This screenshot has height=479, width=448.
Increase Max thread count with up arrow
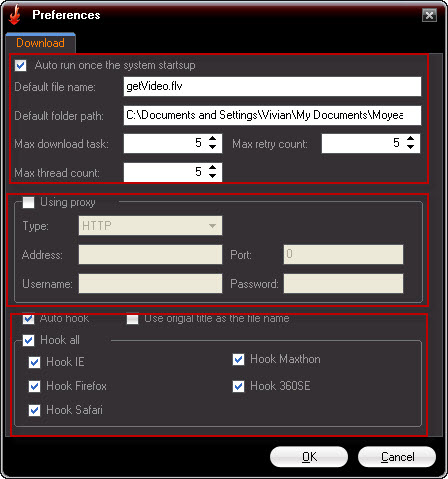[x=212, y=167]
